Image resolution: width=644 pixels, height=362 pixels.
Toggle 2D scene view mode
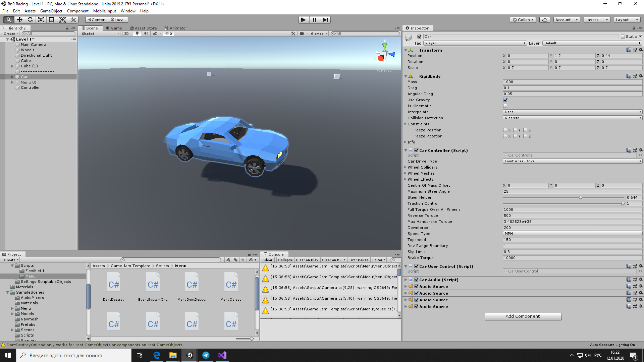[x=126, y=34]
